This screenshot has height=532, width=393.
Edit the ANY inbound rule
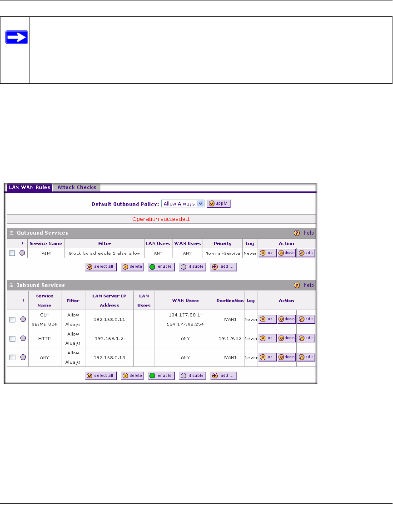306,357
